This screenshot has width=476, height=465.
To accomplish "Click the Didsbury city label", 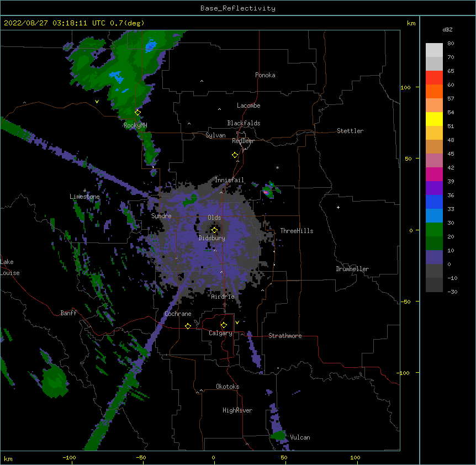I will [x=211, y=238].
